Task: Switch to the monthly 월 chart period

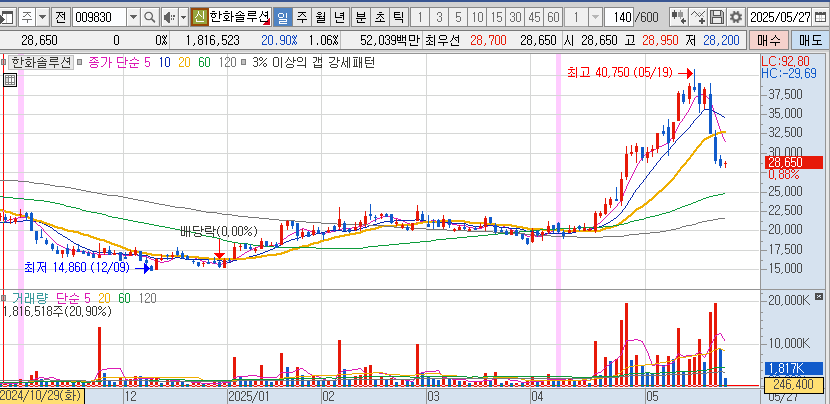Action: click(x=321, y=17)
